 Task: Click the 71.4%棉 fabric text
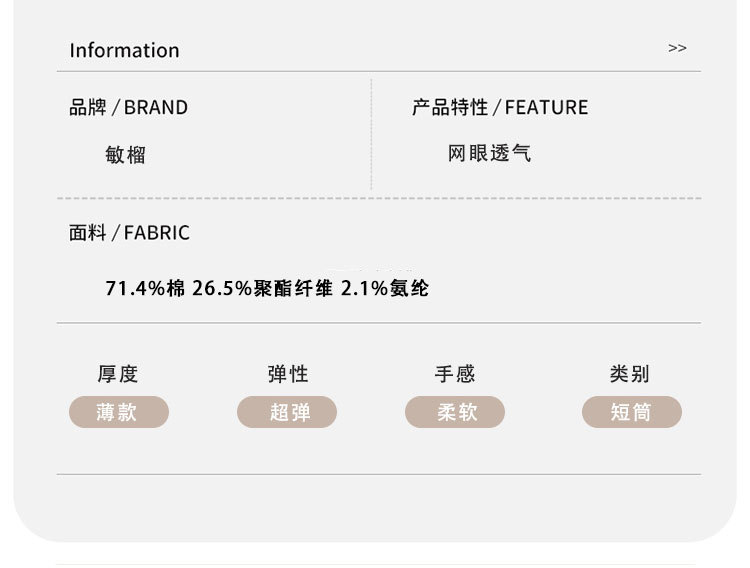pyautogui.click(x=145, y=289)
